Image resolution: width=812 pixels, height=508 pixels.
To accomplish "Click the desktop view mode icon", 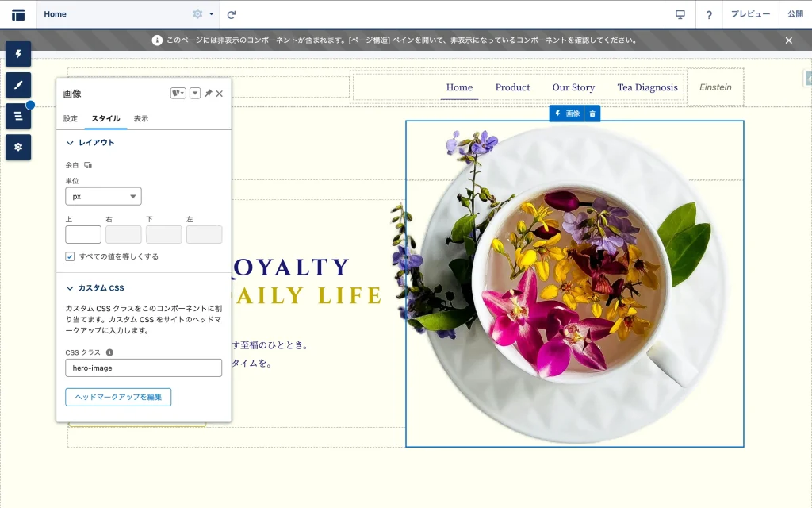I will tap(680, 14).
